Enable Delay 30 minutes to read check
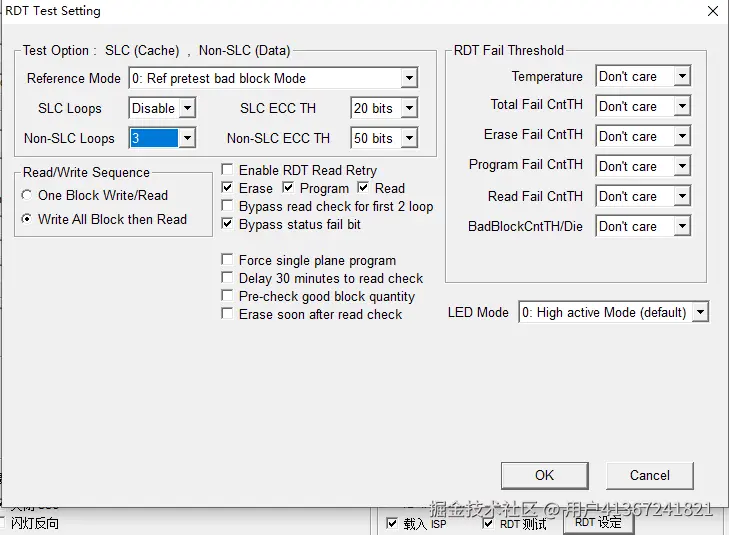Viewport: 729px width, 535px height. pos(227,277)
